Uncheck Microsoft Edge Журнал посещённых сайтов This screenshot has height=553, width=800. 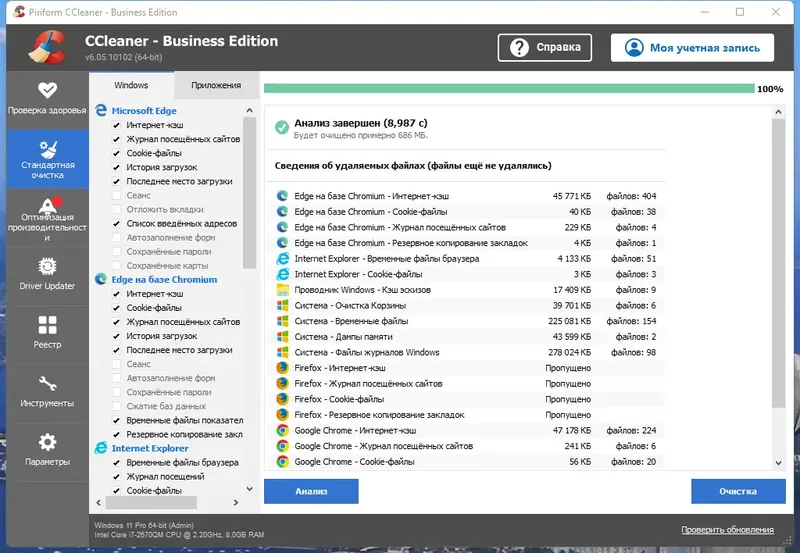(116, 139)
